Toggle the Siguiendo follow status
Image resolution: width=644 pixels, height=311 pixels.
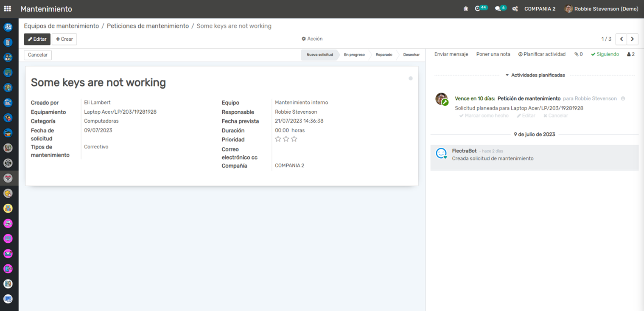[x=605, y=54]
